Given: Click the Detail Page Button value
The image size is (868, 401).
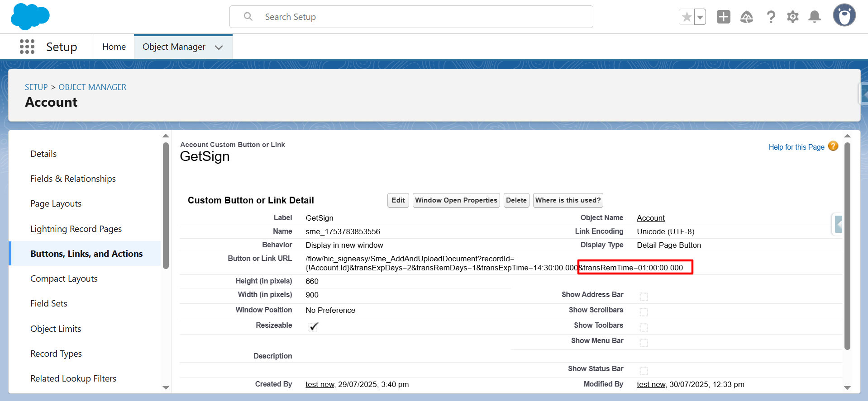Looking at the screenshot, I should (669, 245).
